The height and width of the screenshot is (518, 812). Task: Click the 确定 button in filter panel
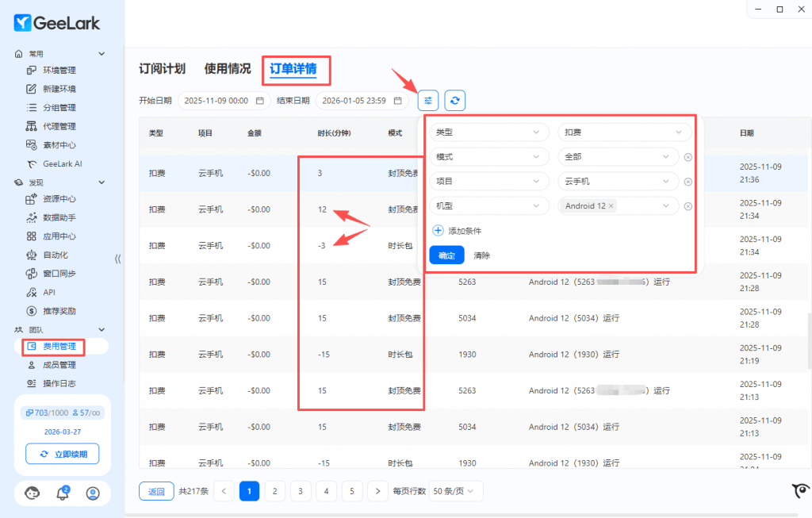coord(446,255)
